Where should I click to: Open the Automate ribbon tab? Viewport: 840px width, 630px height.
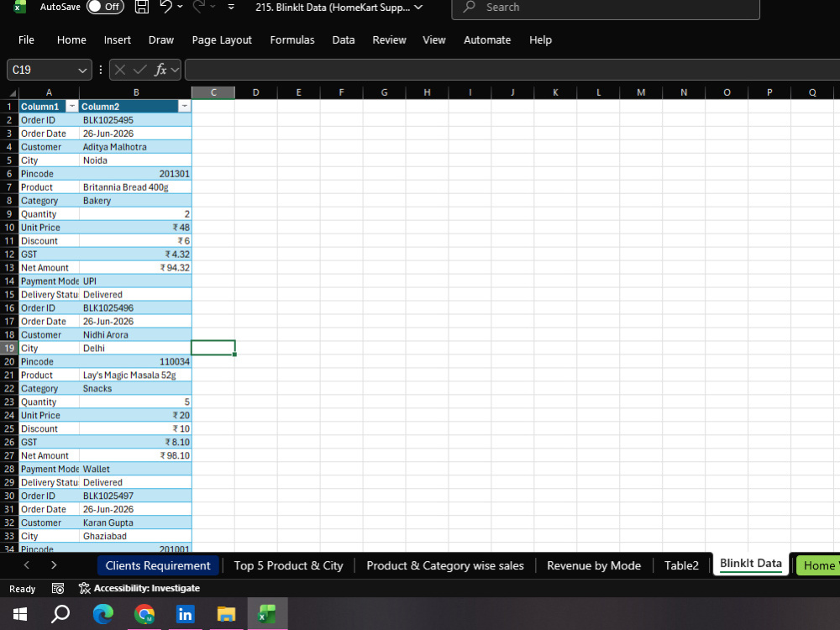pos(487,40)
